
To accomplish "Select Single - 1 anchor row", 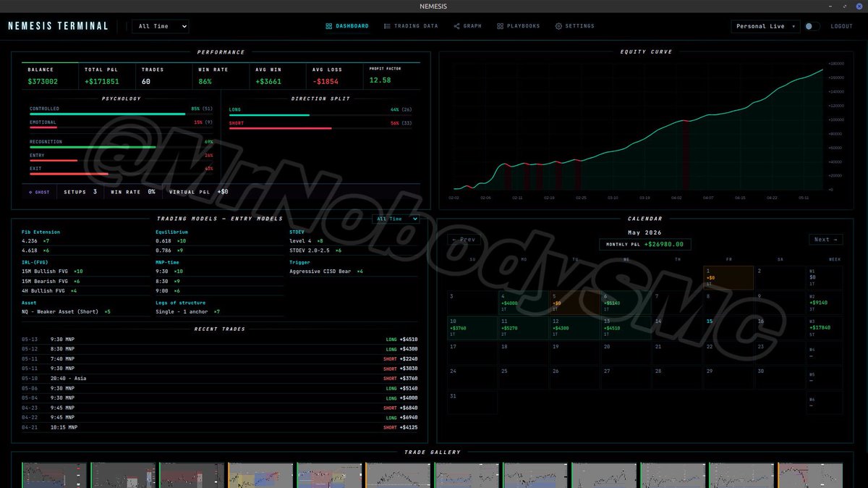I will click(218, 311).
